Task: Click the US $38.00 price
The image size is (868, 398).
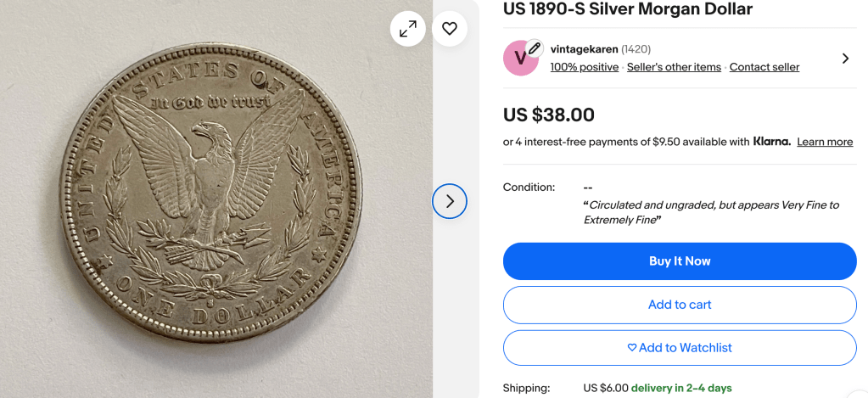Action: click(549, 115)
